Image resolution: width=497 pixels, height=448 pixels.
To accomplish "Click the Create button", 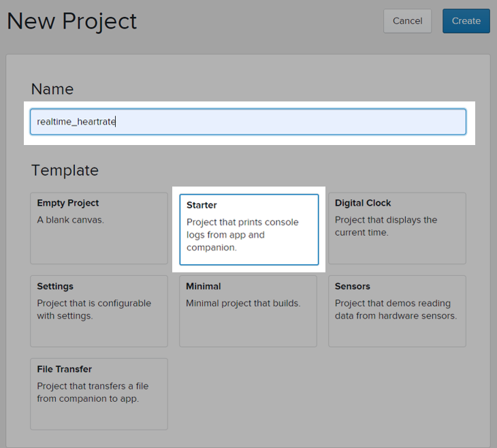I will pos(466,21).
